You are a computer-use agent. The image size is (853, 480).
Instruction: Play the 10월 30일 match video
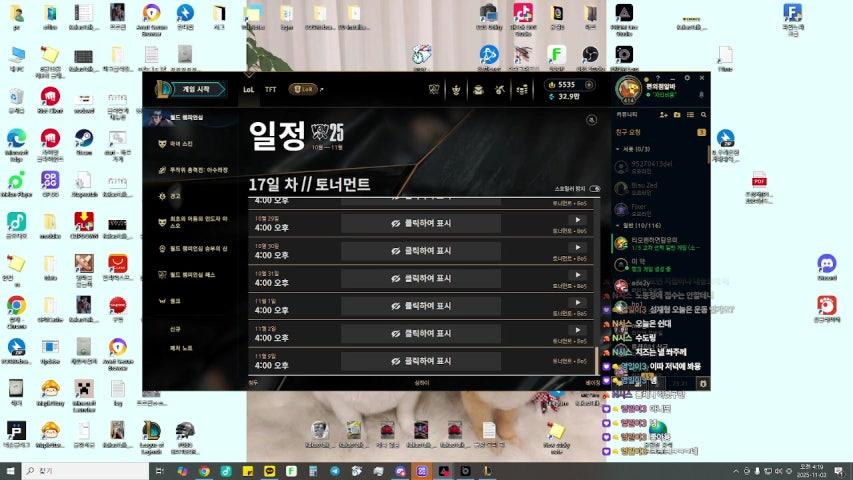coord(577,248)
